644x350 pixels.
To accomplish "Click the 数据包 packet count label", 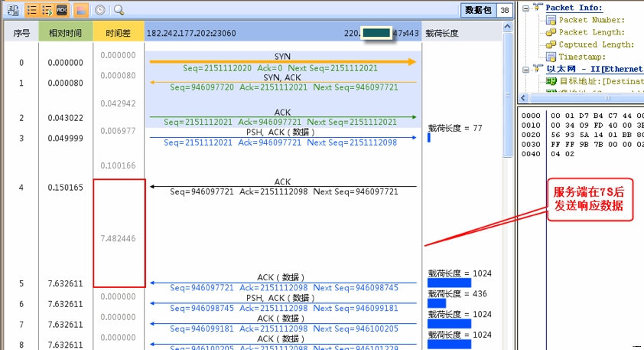I will (477, 10).
